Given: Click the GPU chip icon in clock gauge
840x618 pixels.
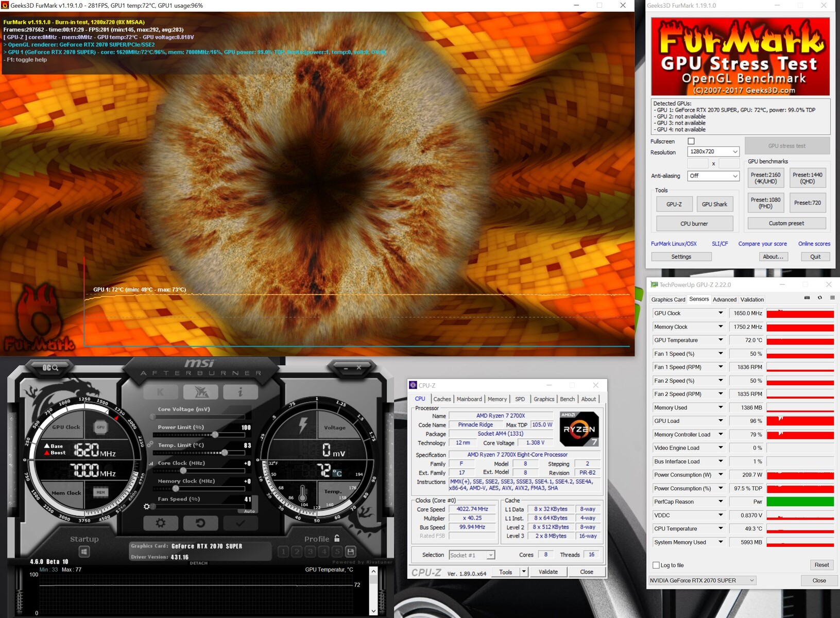Looking at the screenshot, I should [x=100, y=427].
